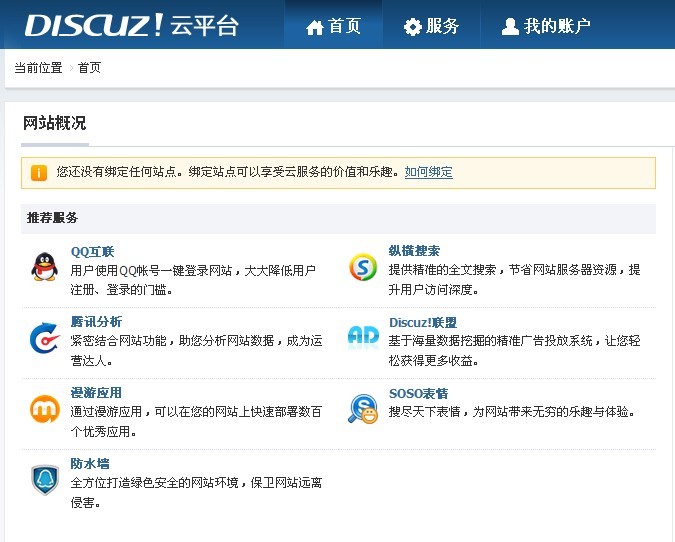Click the 漫游应用 orange M icon
The width and height of the screenshot is (675, 542).
click(45, 409)
